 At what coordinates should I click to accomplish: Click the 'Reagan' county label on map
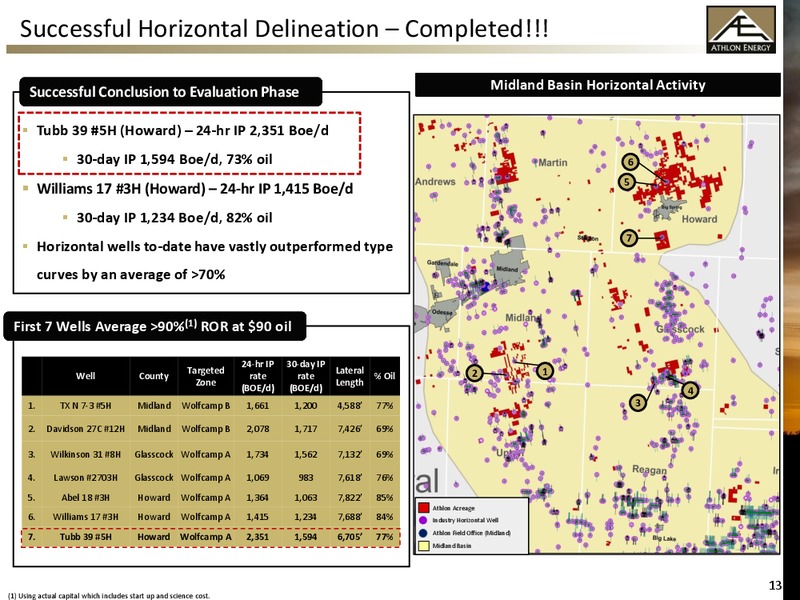tap(649, 469)
